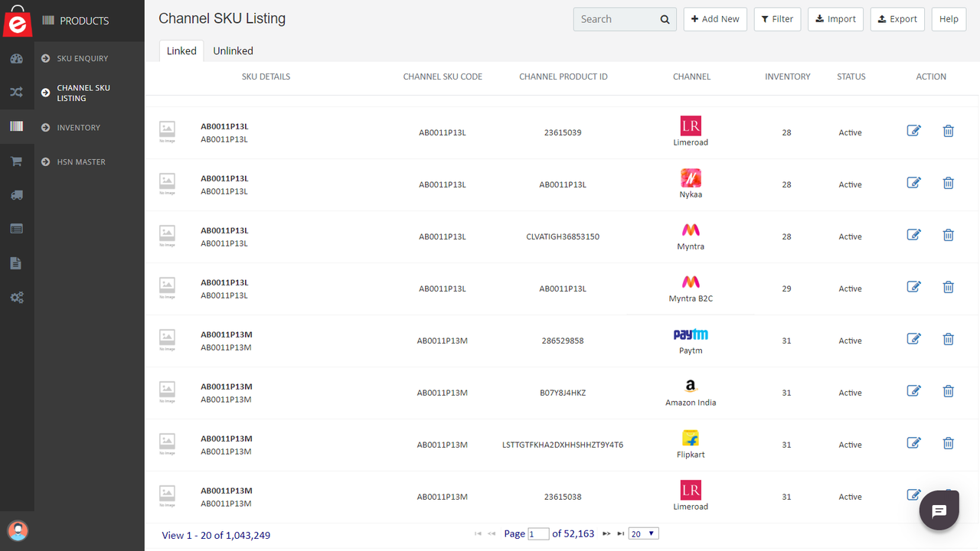Viewport: 980px width, 551px height.
Task: Click the Add New button
Action: click(x=715, y=18)
